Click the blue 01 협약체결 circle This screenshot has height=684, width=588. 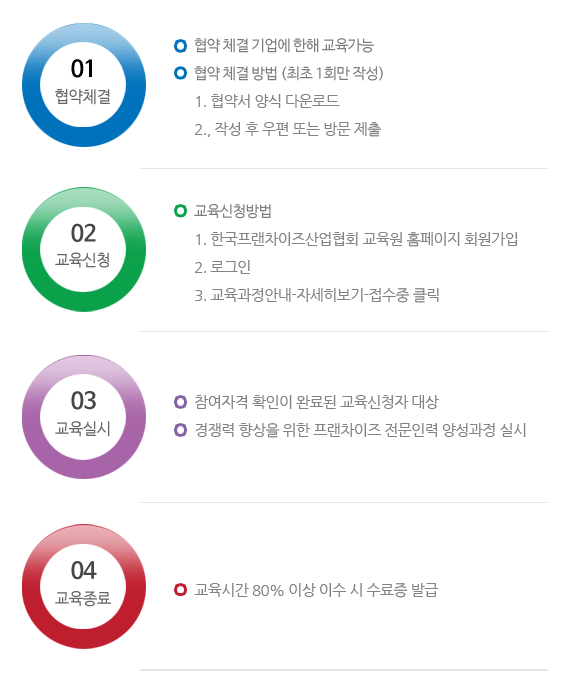click(84, 85)
